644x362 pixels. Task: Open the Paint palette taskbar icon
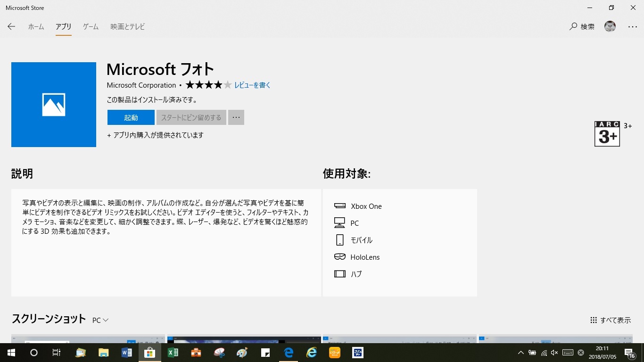[x=242, y=353]
